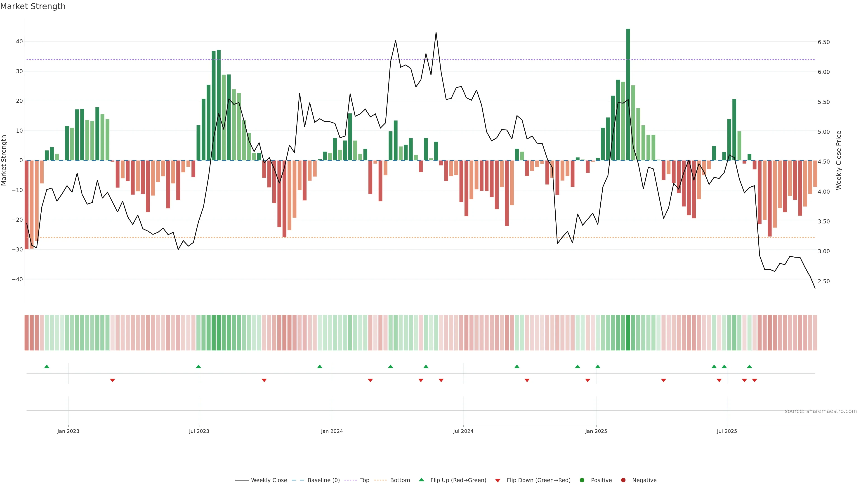Click the Weekly Close Price axis title

[x=839, y=160]
